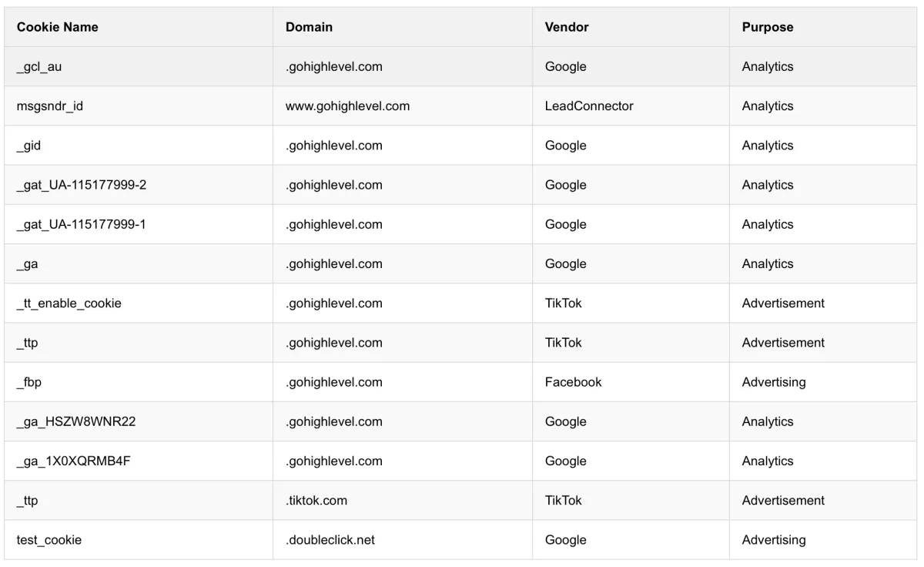Click the _tt_enable_cookie cookie name

coord(69,304)
